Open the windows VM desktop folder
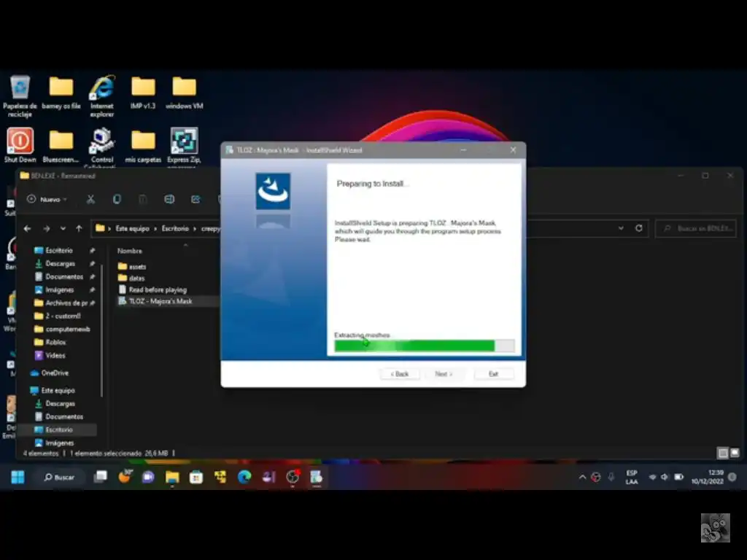Image resolution: width=747 pixels, height=560 pixels. 185,93
